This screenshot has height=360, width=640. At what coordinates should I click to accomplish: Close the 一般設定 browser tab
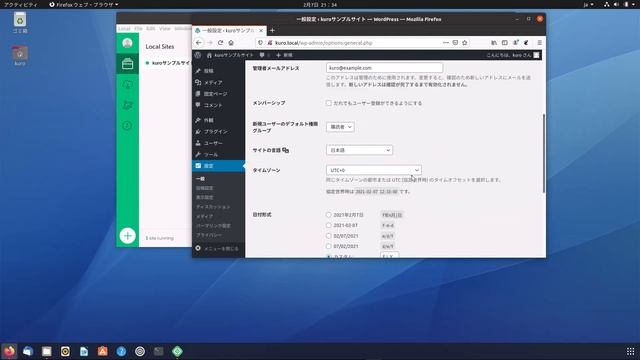(260, 31)
